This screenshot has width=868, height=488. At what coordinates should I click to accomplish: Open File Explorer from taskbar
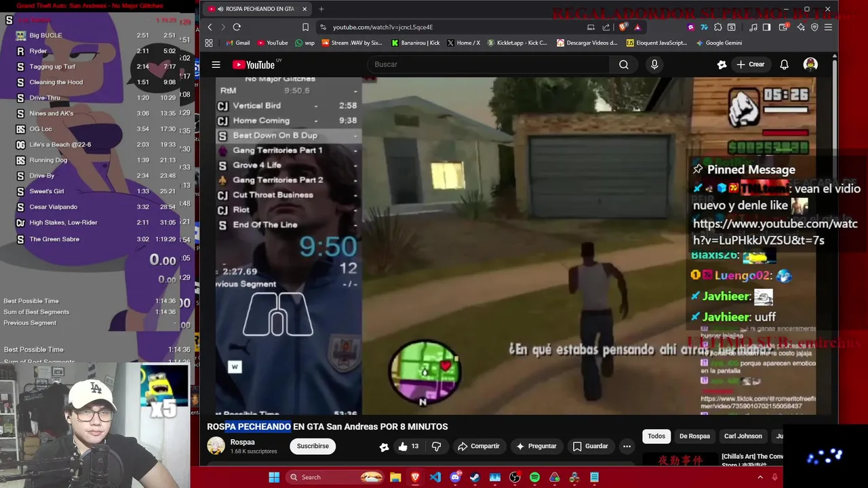pyautogui.click(x=395, y=477)
